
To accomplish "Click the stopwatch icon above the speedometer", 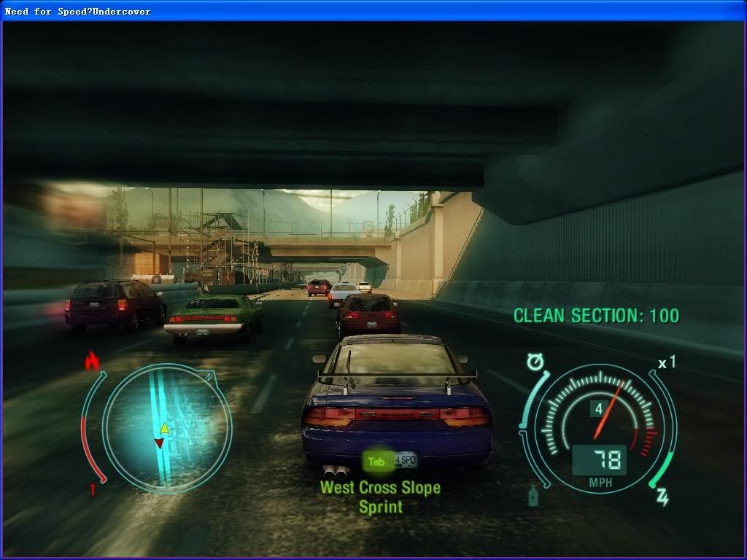I will (x=537, y=362).
